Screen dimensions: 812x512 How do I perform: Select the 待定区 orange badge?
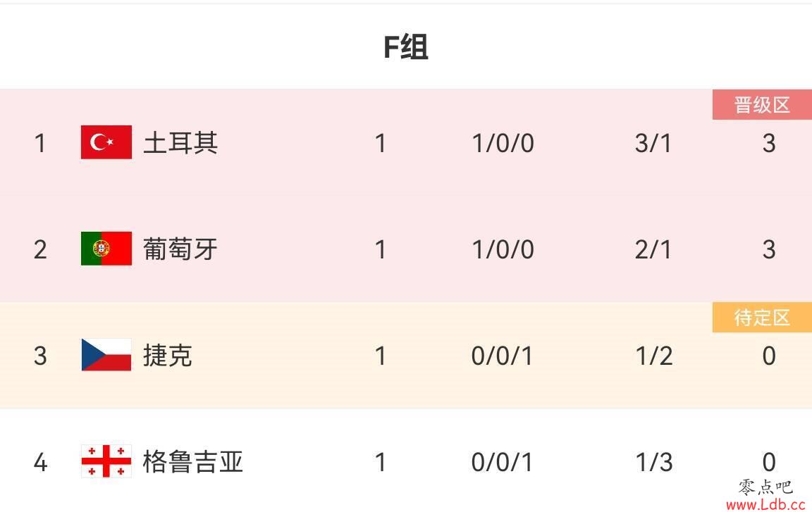762,317
